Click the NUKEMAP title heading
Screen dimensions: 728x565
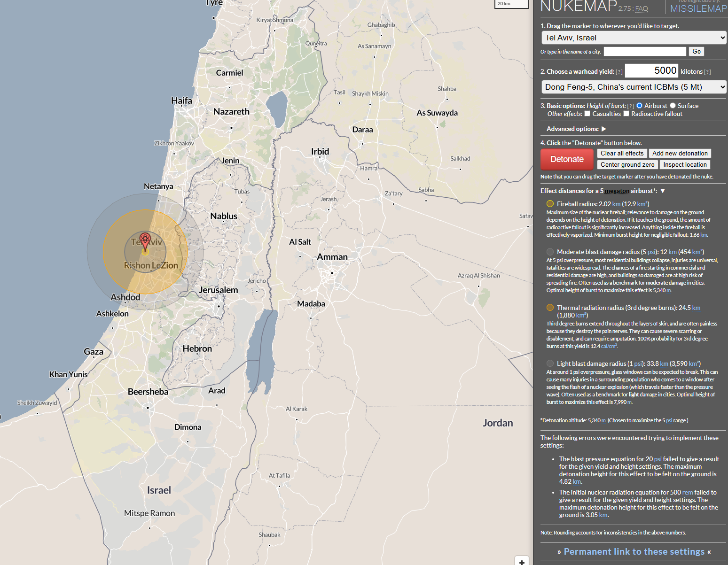tap(579, 6)
